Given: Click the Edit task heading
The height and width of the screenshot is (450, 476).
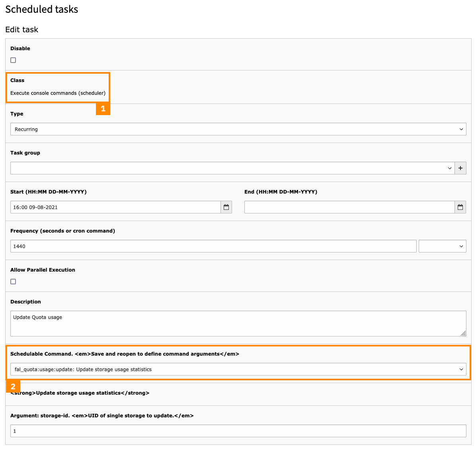Looking at the screenshot, I should tap(22, 29).
